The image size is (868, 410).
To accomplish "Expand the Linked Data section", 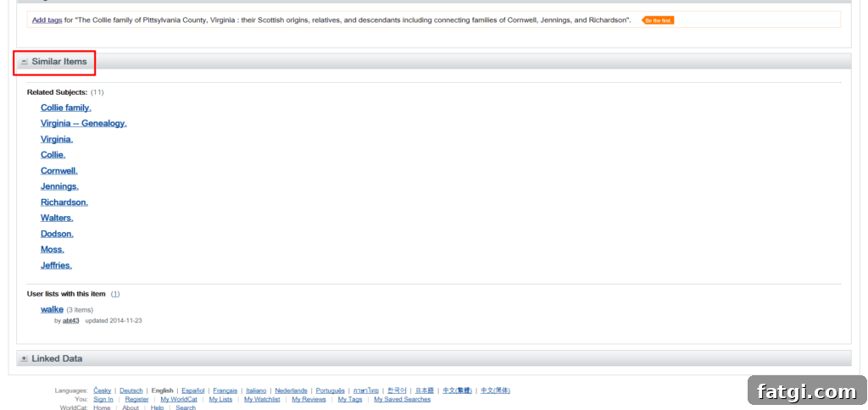I will 24,358.
